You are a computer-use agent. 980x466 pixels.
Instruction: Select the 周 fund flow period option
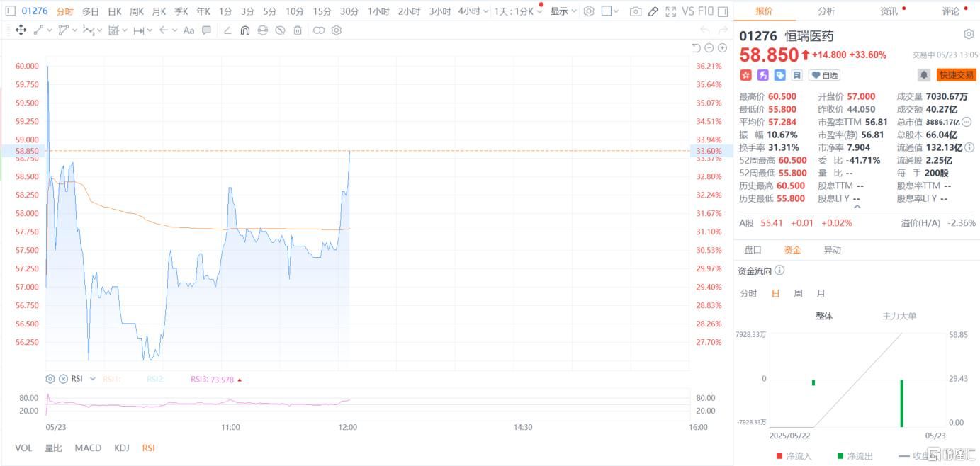(x=798, y=293)
